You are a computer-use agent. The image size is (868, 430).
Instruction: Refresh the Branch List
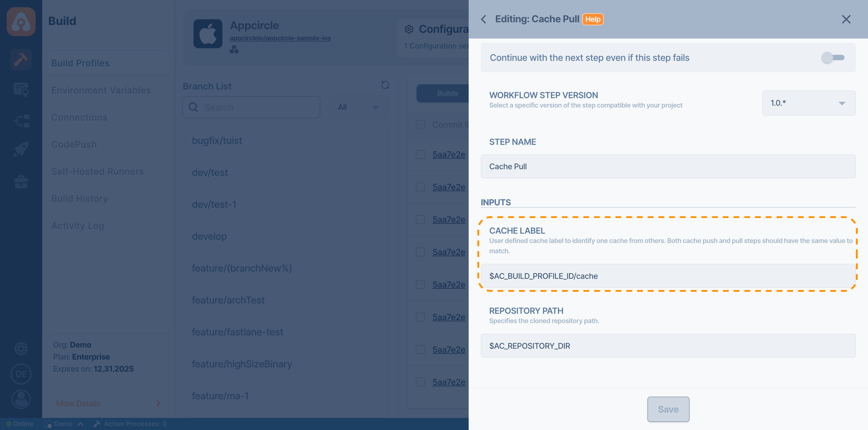(385, 86)
